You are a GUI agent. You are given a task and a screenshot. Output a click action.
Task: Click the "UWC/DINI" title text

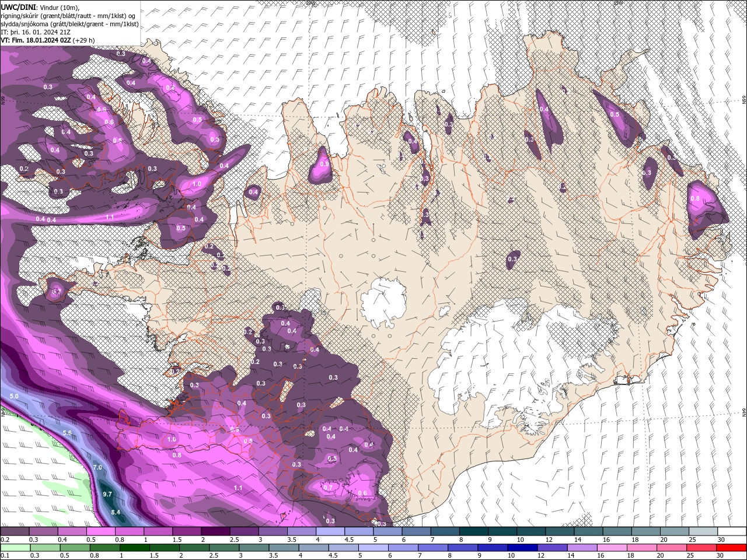[19, 7]
